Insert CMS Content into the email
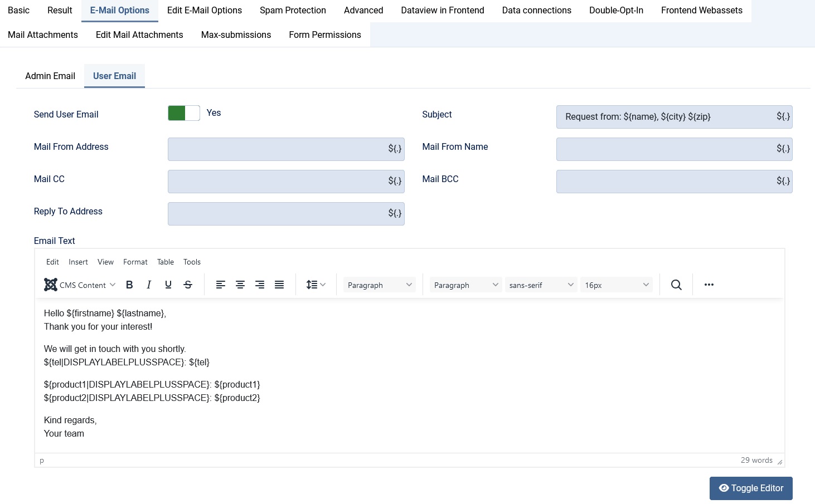The width and height of the screenshot is (815, 504). point(80,285)
